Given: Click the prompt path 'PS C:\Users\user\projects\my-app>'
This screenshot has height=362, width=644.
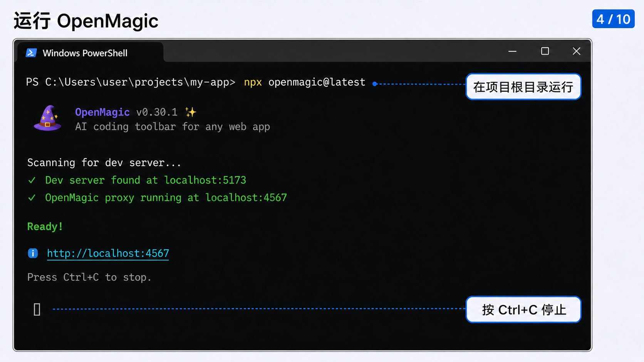Looking at the screenshot, I should click(131, 82).
